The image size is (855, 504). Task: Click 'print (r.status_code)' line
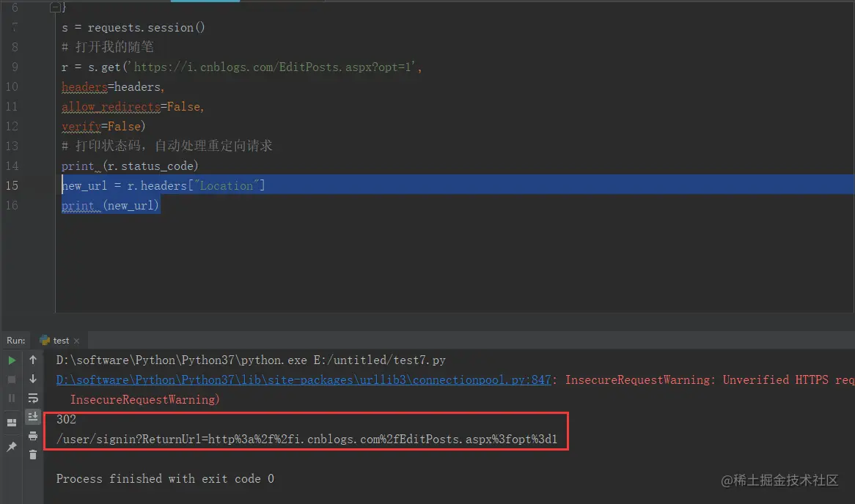point(130,166)
